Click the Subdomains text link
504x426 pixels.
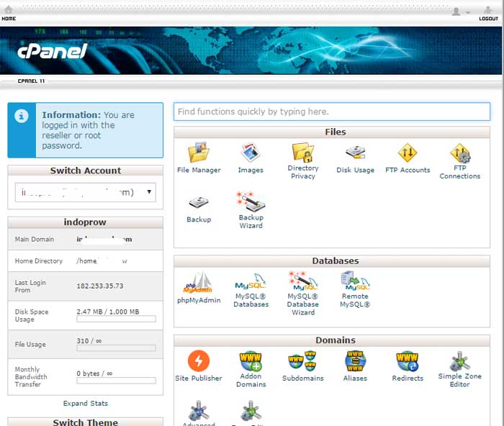[x=303, y=378]
